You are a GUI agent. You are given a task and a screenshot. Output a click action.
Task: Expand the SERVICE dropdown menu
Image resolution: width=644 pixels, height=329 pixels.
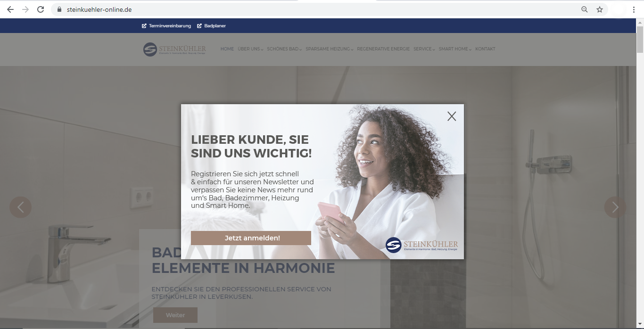point(424,49)
